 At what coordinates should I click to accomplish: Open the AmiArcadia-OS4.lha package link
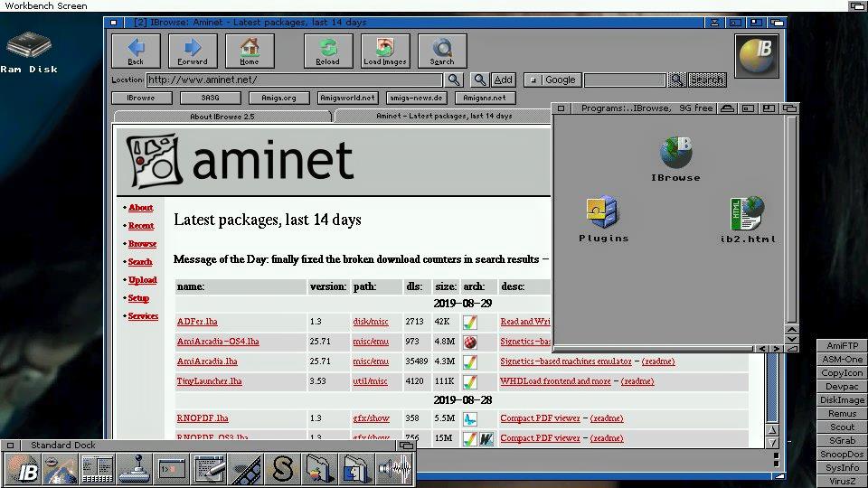(218, 342)
